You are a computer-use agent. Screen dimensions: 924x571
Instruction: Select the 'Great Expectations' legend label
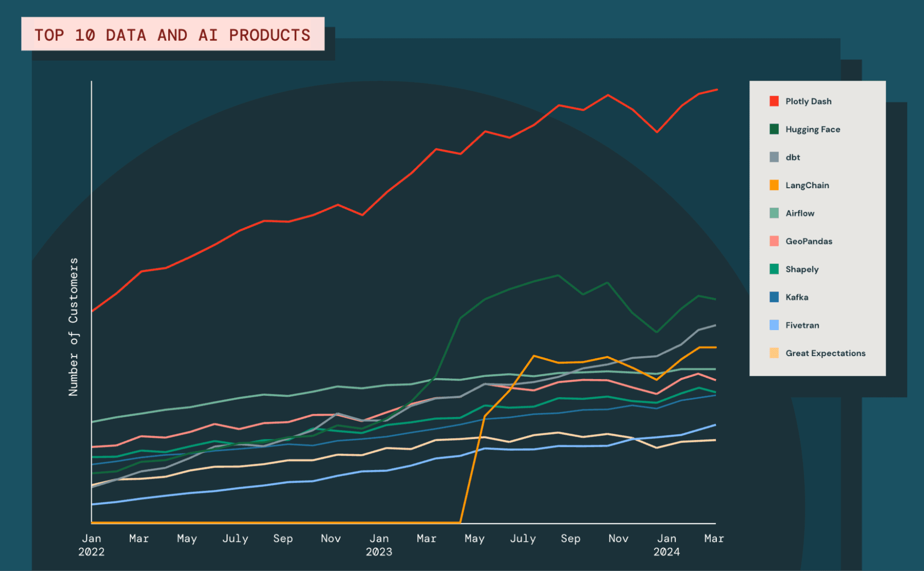pos(825,353)
